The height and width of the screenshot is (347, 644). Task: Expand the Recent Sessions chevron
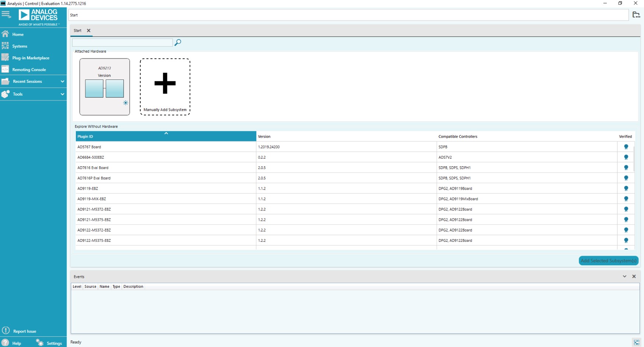click(63, 81)
